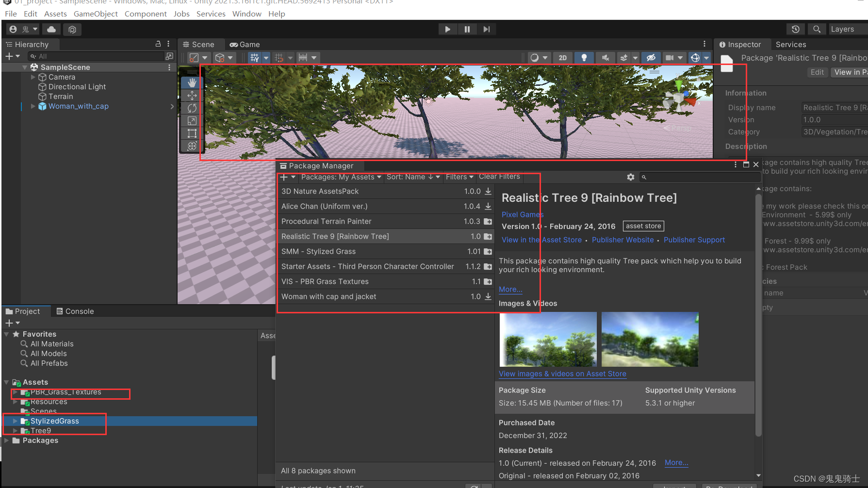
Task: Open View in the Asset Store link
Action: point(541,240)
